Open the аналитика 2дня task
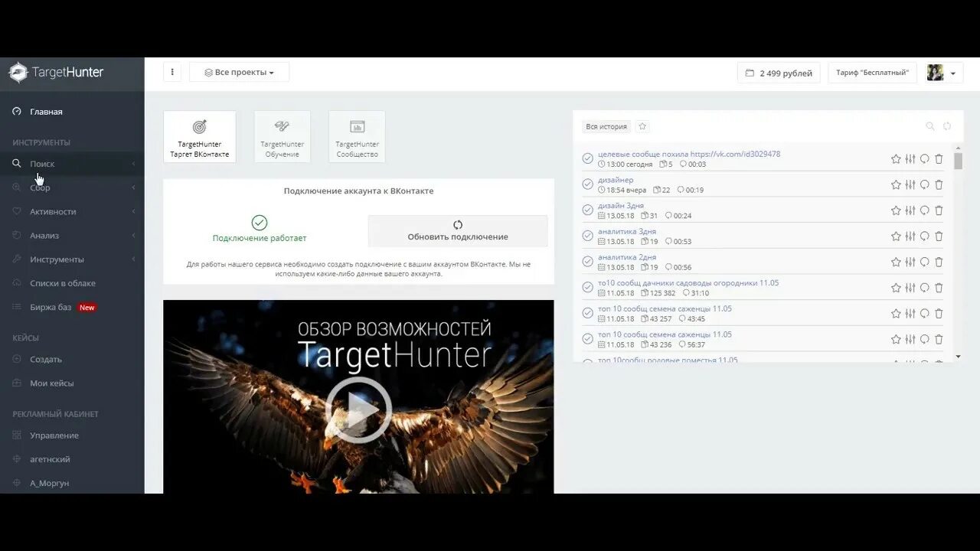The image size is (980, 551). pyautogui.click(x=627, y=258)
